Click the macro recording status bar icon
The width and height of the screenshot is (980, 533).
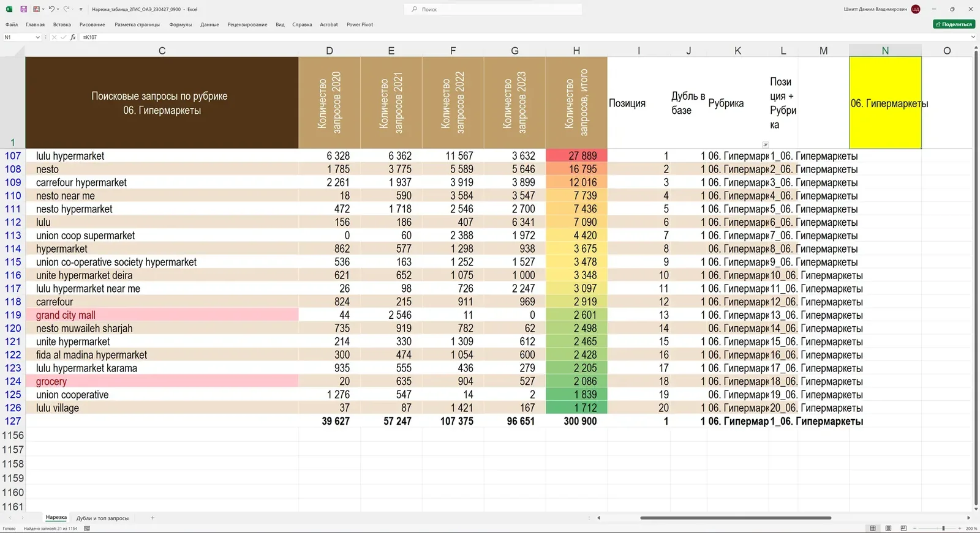pyautogui.click(x=87, y=528)
